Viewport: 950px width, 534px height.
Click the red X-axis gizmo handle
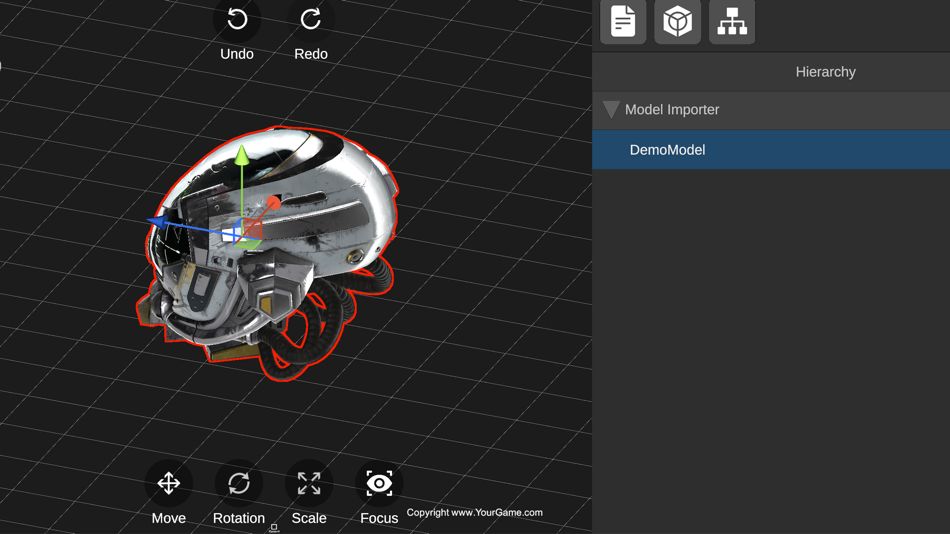273,203
